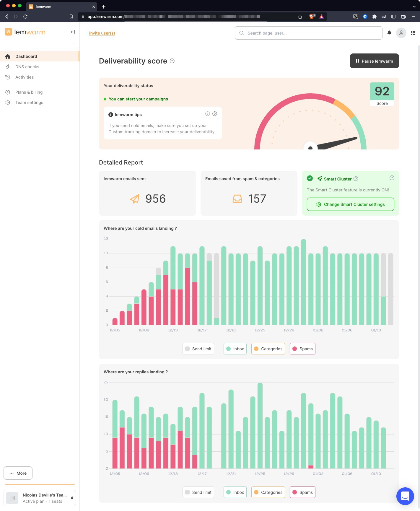Collapse the sidebar with arrow icon

coord(73,32)
